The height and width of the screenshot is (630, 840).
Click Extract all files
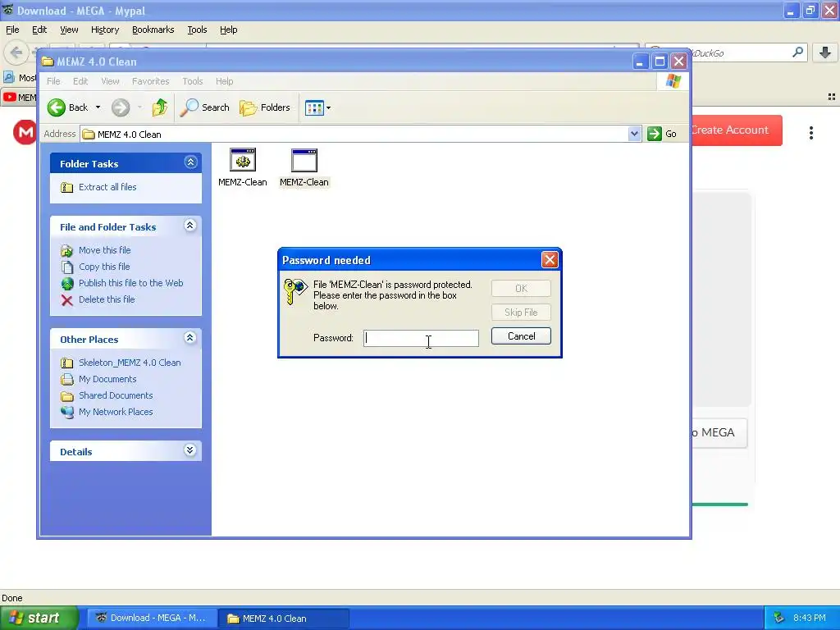[x=107, y=187]
